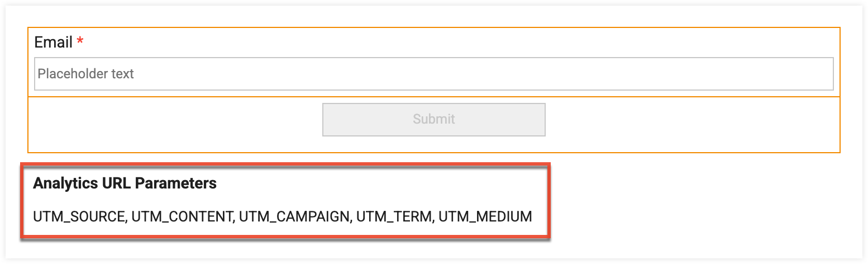Click the "Submit" text label on button
Viewport: 868px width, 264px height.
pyautogui.click(x=434, y=119)
